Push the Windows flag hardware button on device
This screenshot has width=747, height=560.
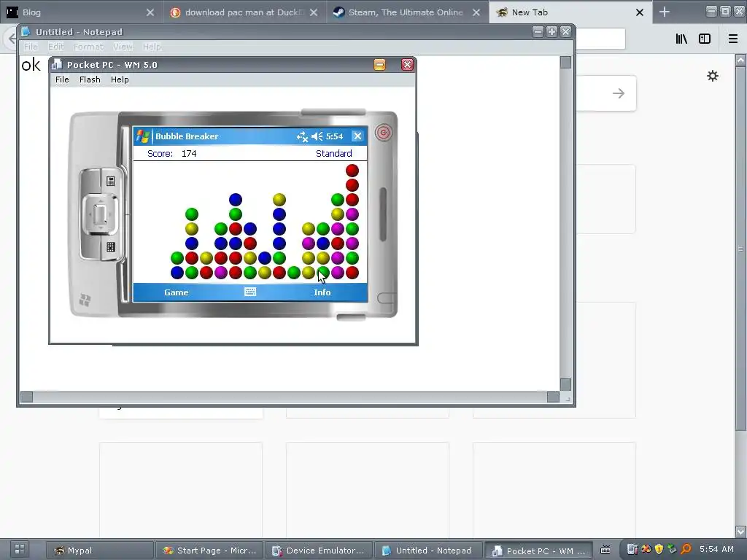click(x=85, y=300)
